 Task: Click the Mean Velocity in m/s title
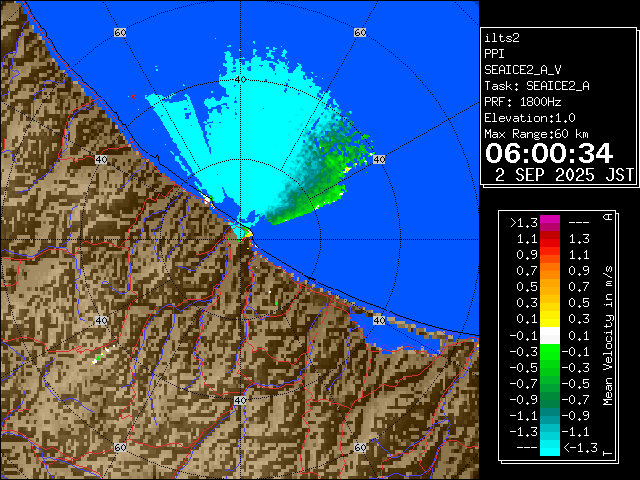tap(607, 335)
